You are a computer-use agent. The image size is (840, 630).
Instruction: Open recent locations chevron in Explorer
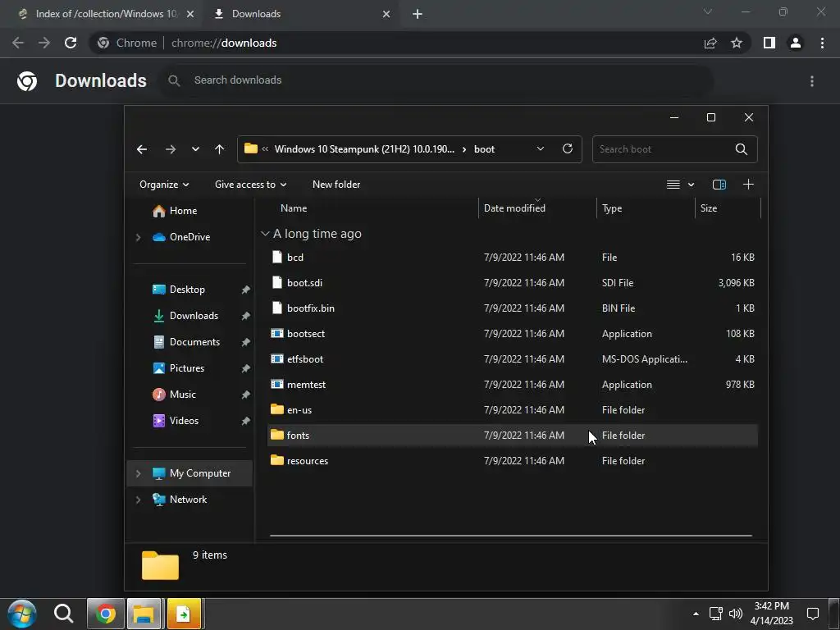(195, 149)
